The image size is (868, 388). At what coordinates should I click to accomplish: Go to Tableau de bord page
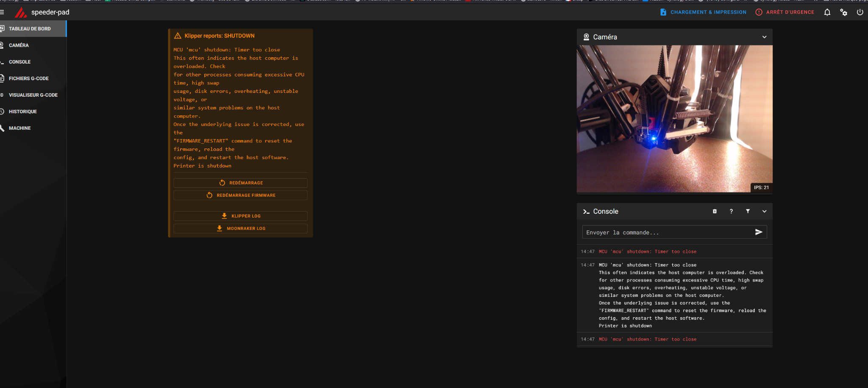[33, 29]
